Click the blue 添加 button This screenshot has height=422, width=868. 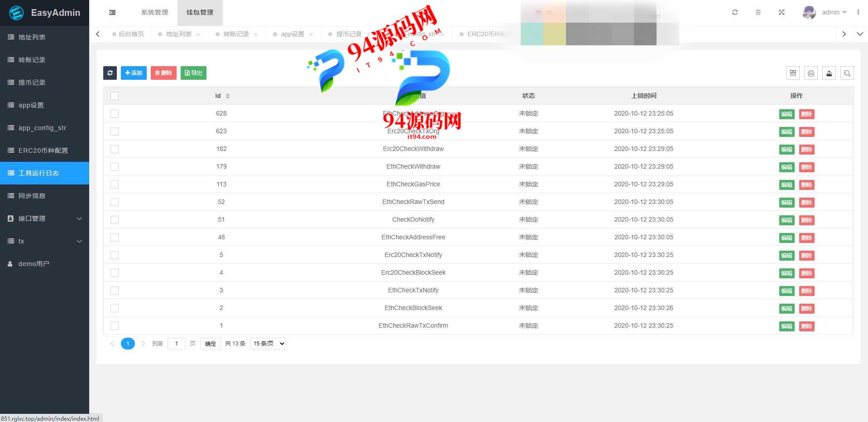[134, 73]
